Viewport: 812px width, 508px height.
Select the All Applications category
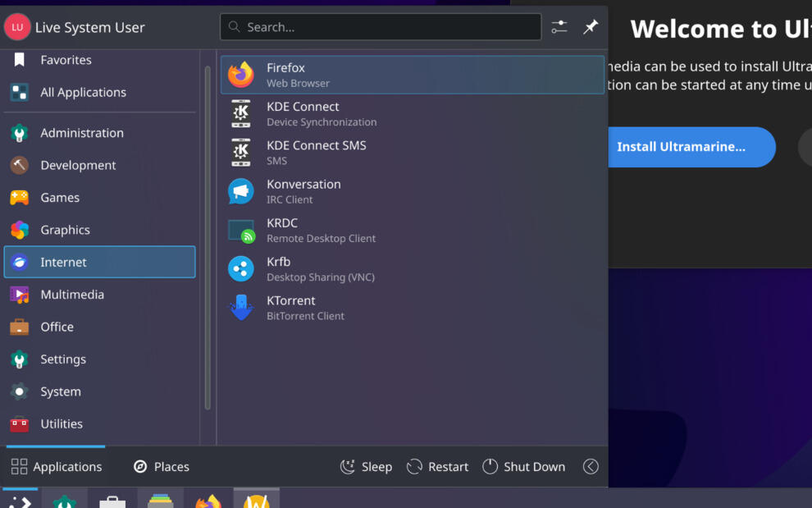(99, 92)
